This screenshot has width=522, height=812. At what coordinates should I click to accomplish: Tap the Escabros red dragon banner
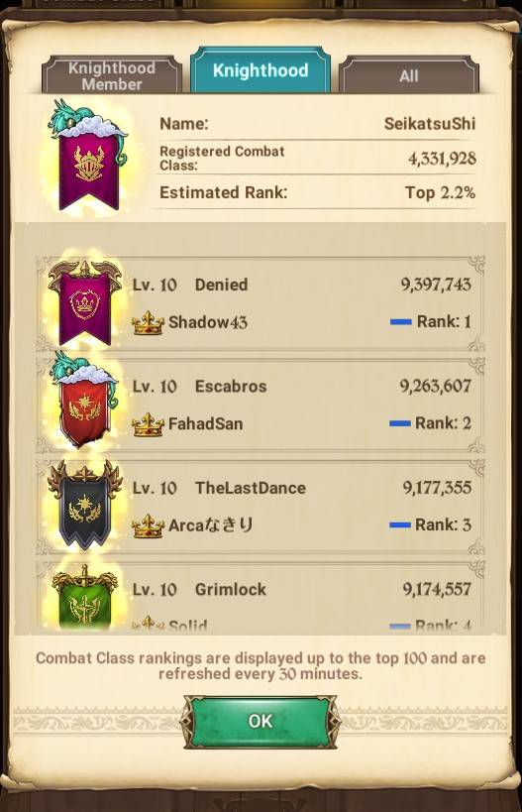[x=85, y=400]
